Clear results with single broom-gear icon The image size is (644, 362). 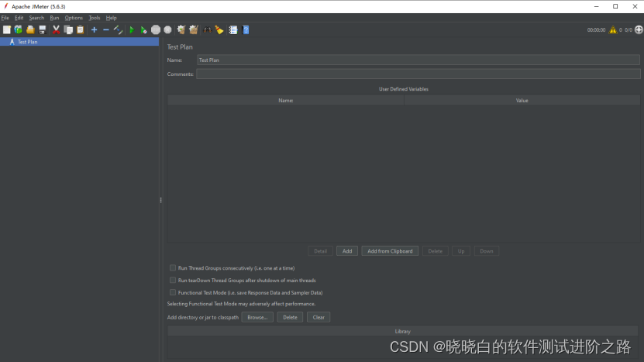click(x=181, y=29)
